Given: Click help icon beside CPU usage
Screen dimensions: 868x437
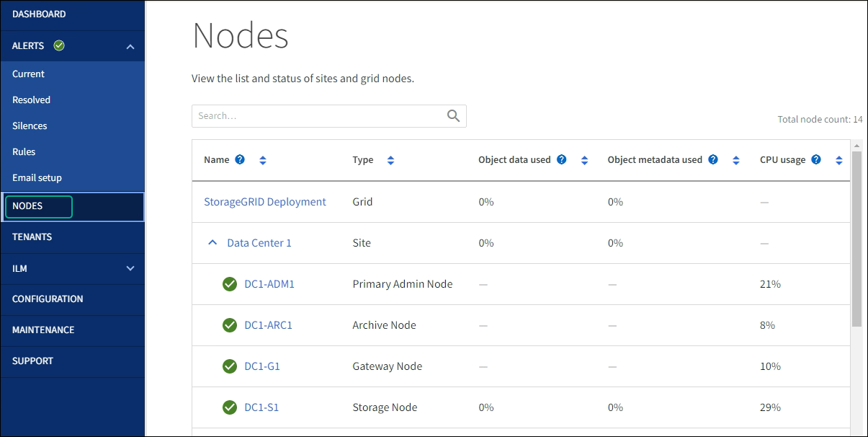Looking at the screenshot, I should [816, 159].
